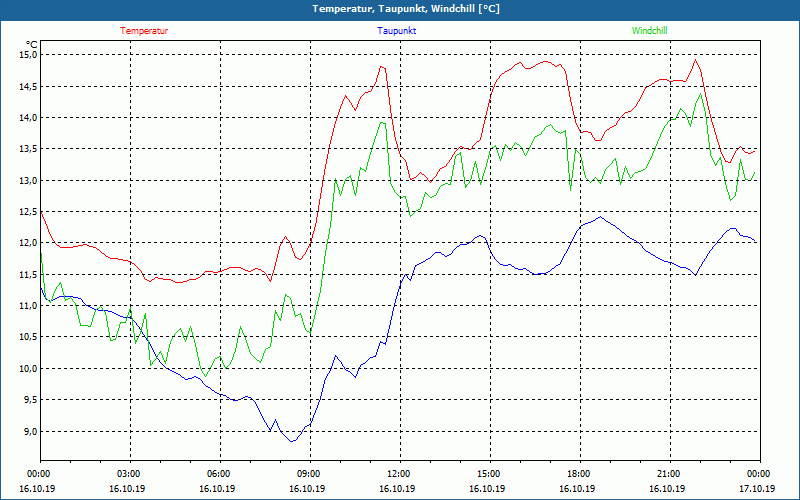Click the 10,5 y-axis label
This screenshot has height=500, width=800.
(x=29, y=337)
